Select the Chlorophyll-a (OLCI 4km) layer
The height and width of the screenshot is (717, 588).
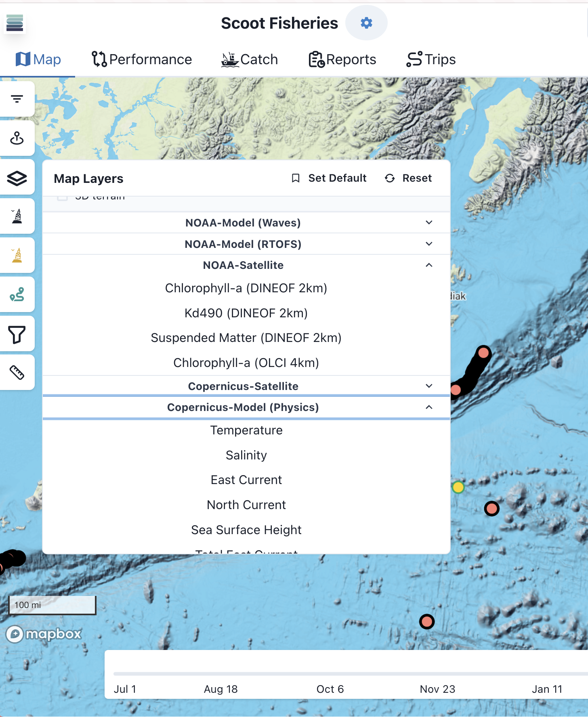click(246, 363)
